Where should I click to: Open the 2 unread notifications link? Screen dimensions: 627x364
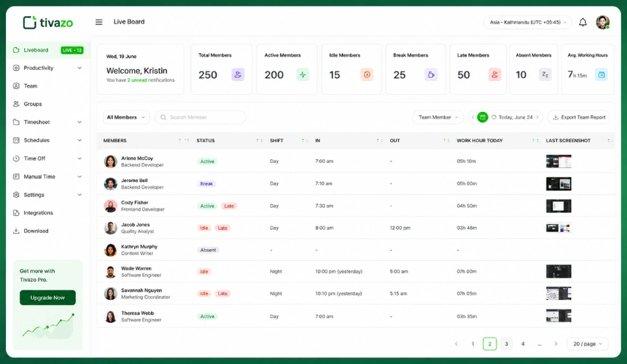coord(136,80)
